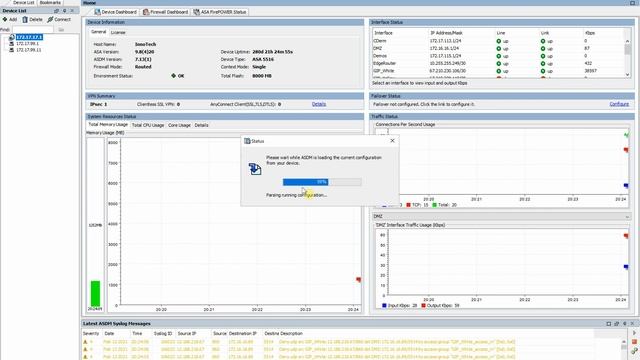Click the Connect device icon
Viewport: 640px width, 360px height.
point(50,19)
